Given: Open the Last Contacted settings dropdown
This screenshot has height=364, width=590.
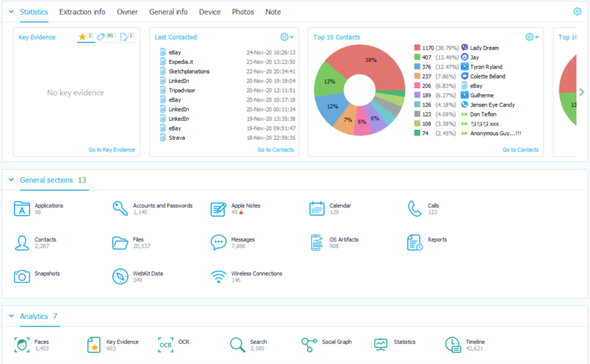Looking at the screenshot, I should click(x=286, y=36).
